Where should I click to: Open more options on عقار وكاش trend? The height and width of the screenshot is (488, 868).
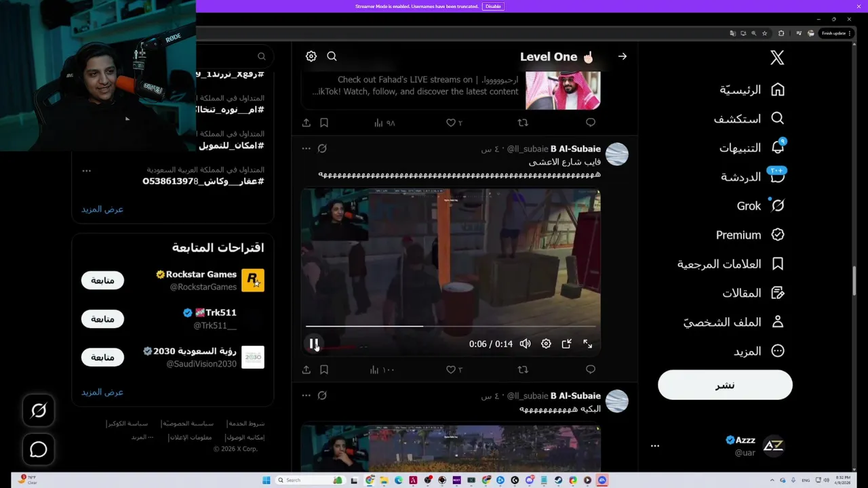[86, 170]
